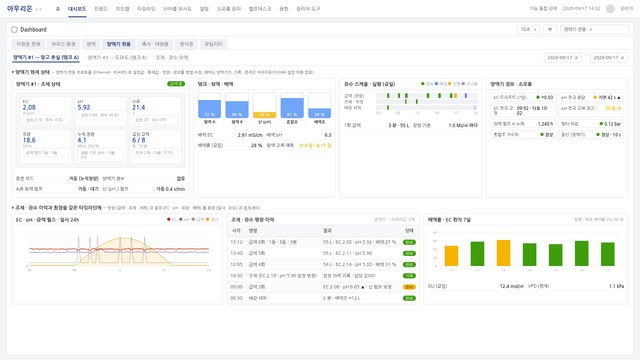Click the yellow marker in irrigation schedule

[455, 96]
